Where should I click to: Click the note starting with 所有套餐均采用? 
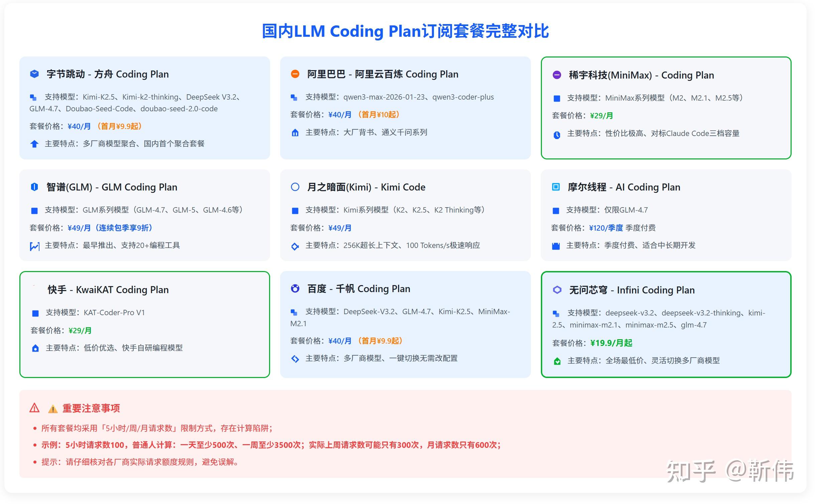[157, 428]
